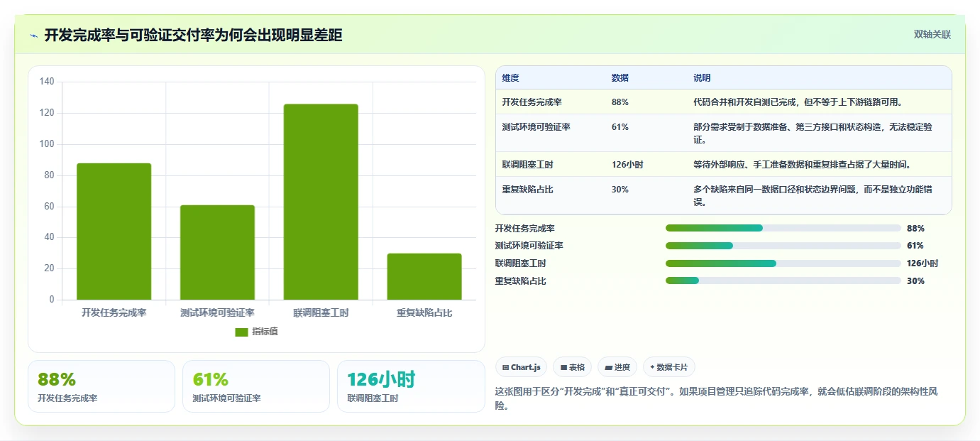Viewport: 980px width, 441px height.
Task: Click description starting 部分需求受制于数据准备
Action: coord(813,134)
